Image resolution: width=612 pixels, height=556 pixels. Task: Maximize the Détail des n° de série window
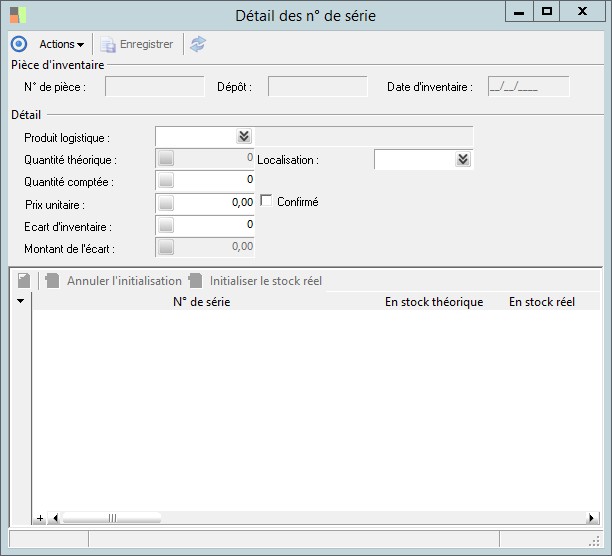tap(546, 11)
